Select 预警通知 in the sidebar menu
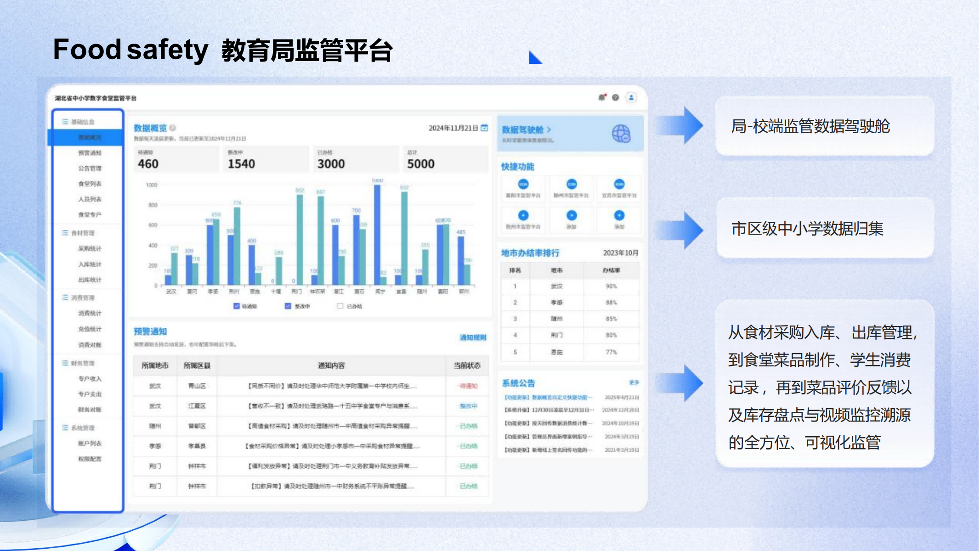 point(90,153)
